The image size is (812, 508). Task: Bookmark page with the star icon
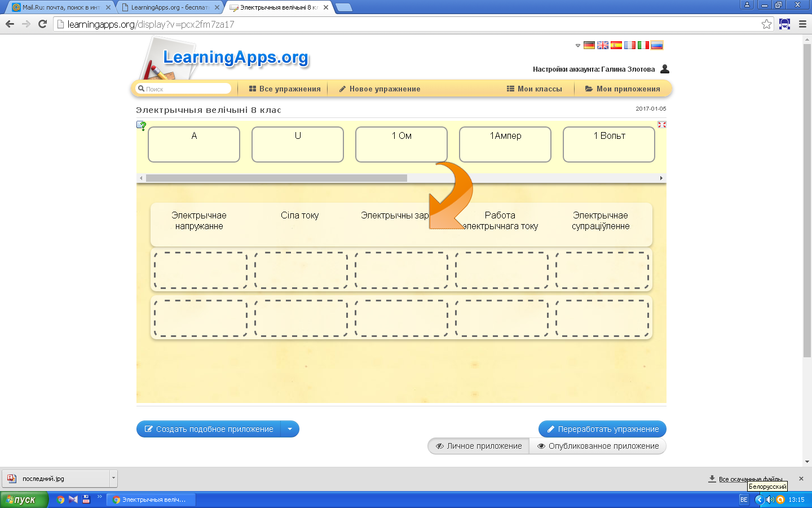[766, 24]
